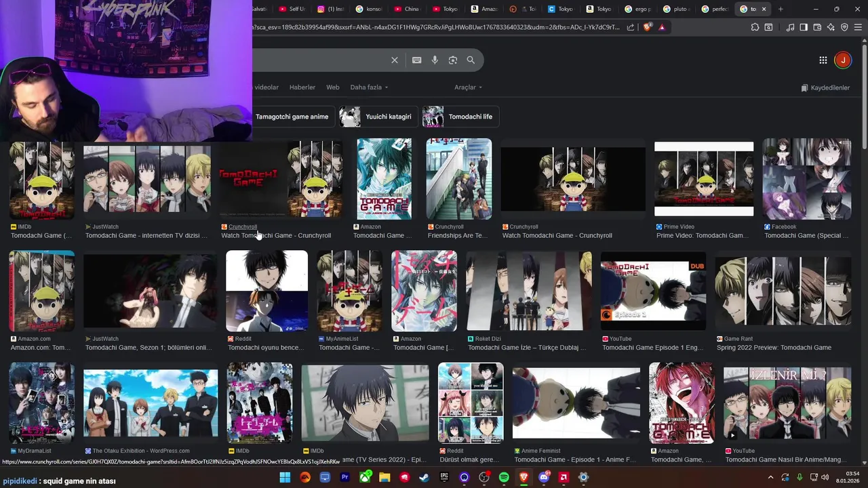Open the Araçlar tools dropdown
The height and width of the screenshot is (488, 868).
coord(468,87)
